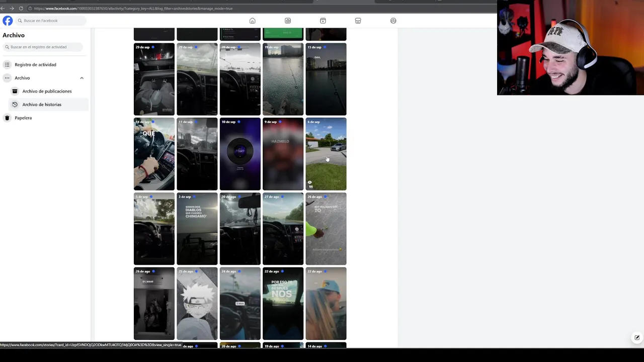Click the Facebook logo
The width and height of the screenshot is (644, 362).
[x=8, y=21]
